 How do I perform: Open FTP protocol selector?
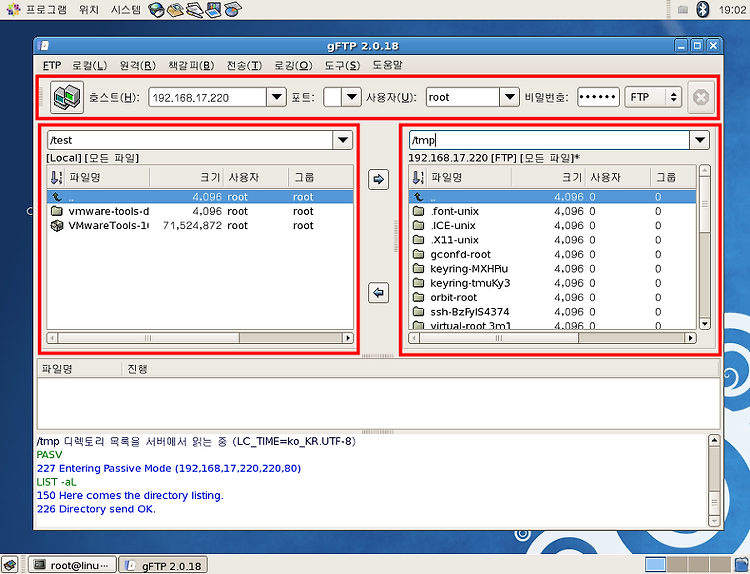[653, 97]
